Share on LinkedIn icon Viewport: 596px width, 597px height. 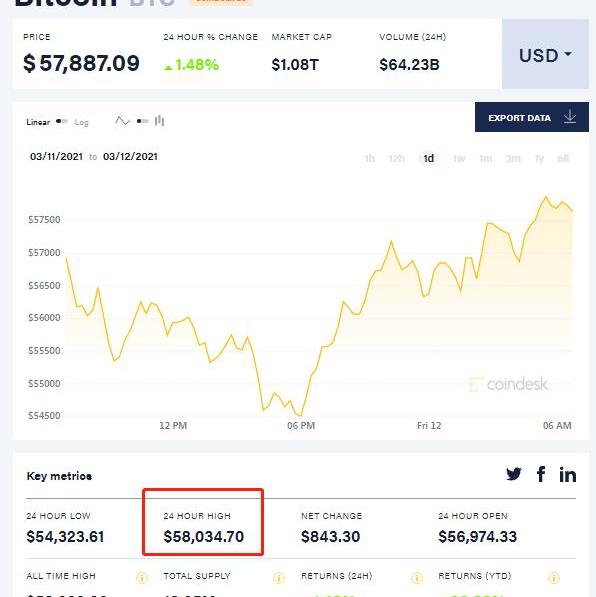point(567,474)
